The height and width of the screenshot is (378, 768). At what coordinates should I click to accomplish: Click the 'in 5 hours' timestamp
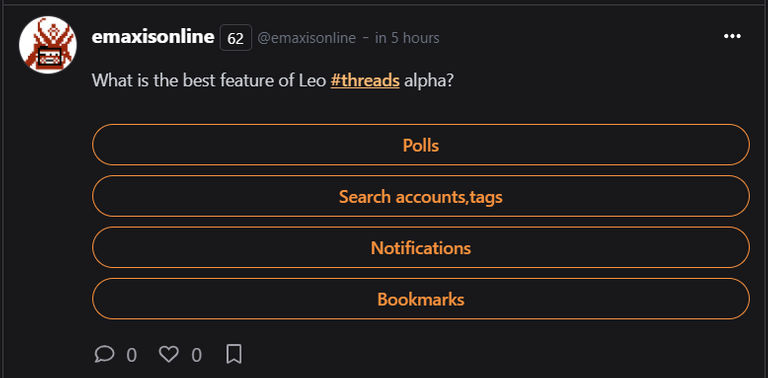click(407, 38)
